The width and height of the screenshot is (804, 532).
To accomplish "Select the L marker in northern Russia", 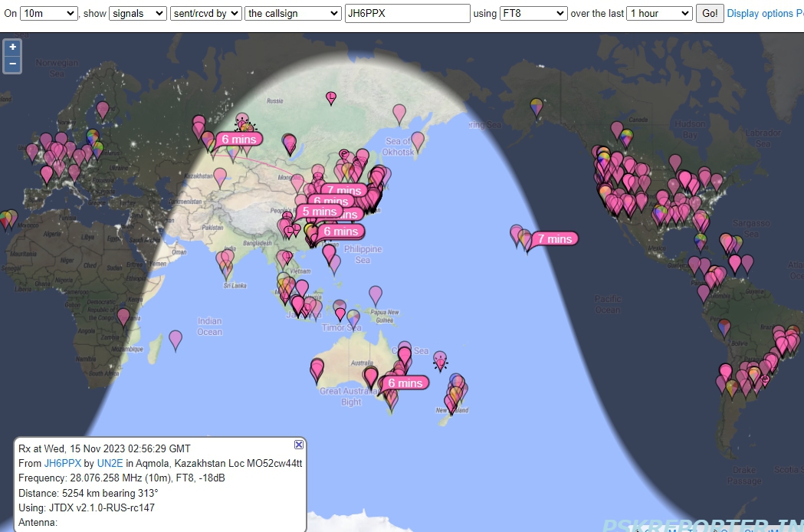I will pos(331,98).
